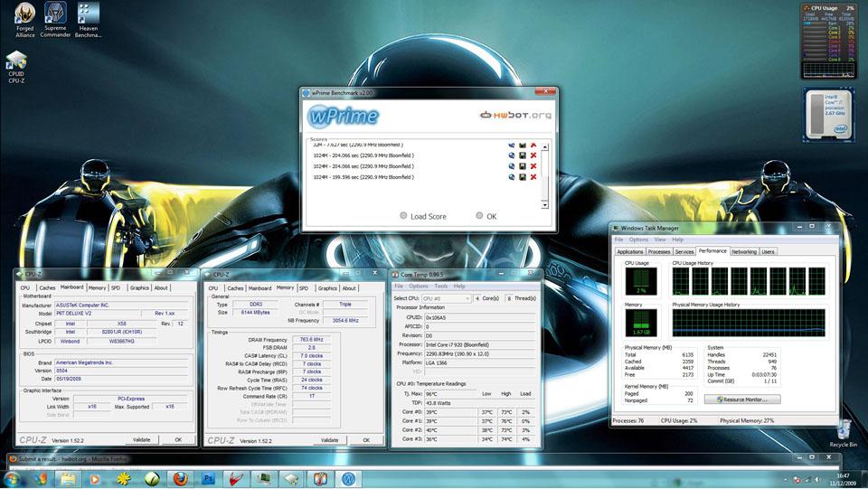Click the Frequency field 2290.83MHz in Core Temp
The width and height of the screenshot is (868, 489).
pos(479,353)
